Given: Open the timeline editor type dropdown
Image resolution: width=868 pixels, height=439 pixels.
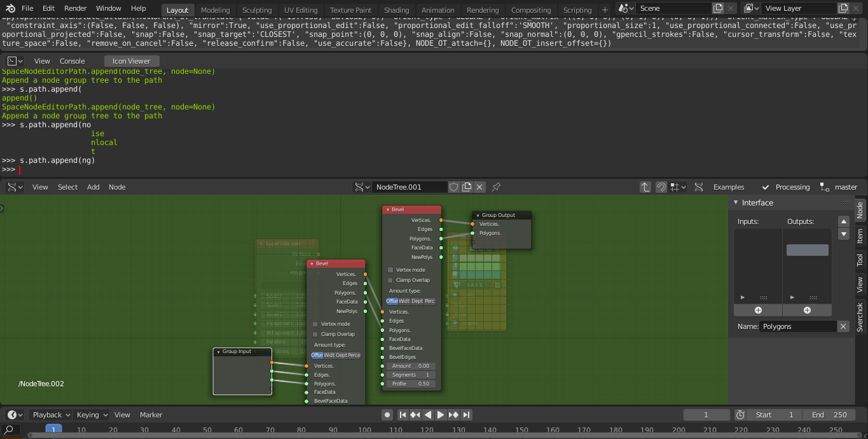Looking at the screenshot, I should pos(15,415).
